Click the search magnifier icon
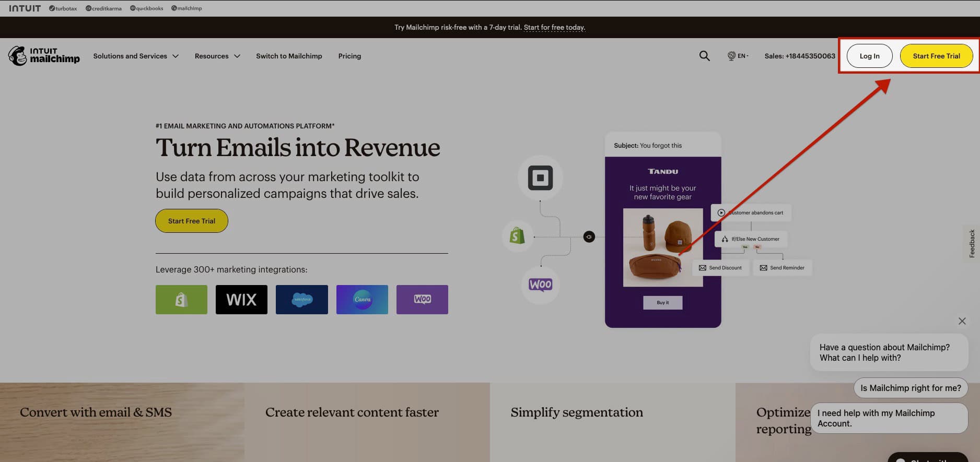980x462 pixels. click(704, 56)
